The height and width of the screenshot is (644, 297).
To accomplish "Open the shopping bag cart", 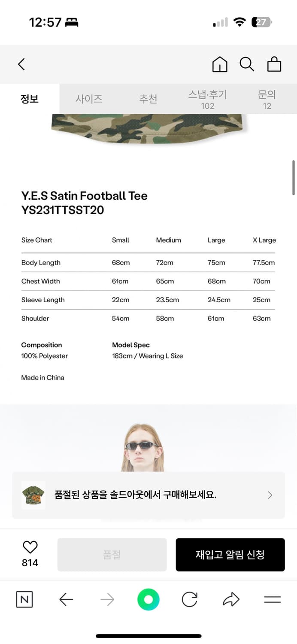I will coord(274,64).
